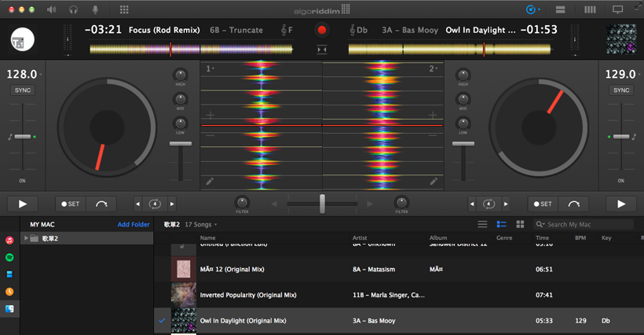This screenshot has height=335, width=644.
Task: Select Finder My Mac source icon
Action: tap(9, 309)
